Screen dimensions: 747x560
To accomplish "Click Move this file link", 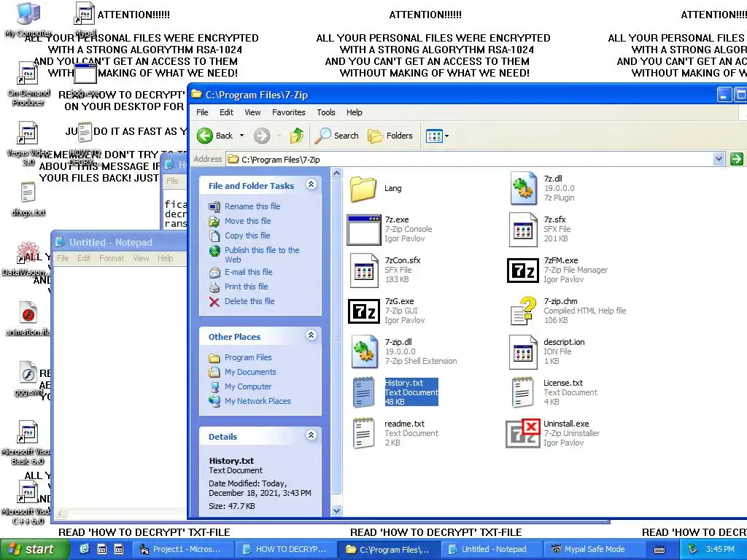I will point(248,221).
